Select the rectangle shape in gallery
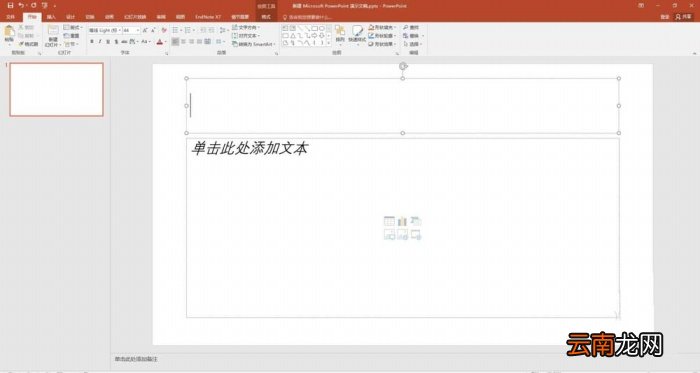The width and height of the screenshot is (700, 373). [x=314, y=28]
